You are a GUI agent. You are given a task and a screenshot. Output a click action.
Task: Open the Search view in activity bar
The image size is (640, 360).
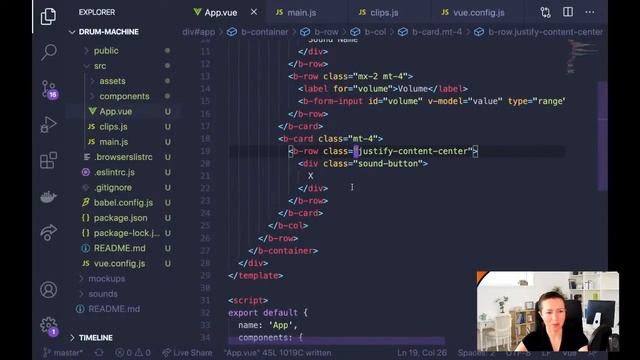(49, 52)
